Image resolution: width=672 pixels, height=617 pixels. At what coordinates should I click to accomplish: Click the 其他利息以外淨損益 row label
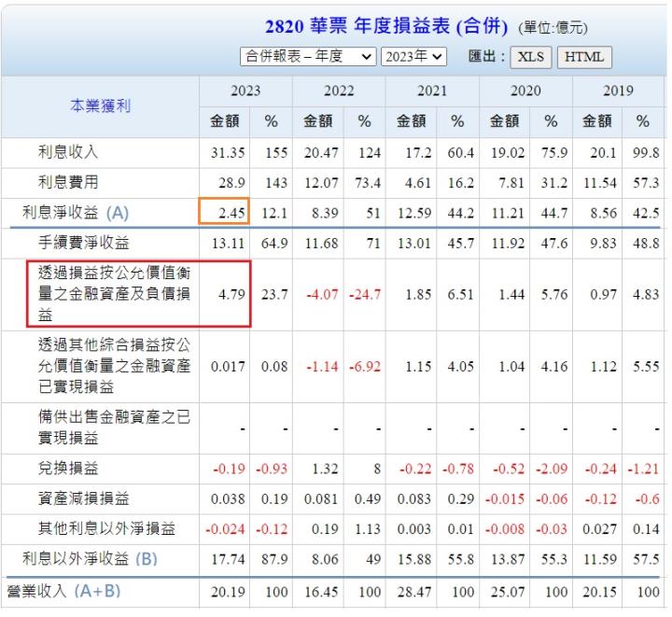(x=106, y=528)
